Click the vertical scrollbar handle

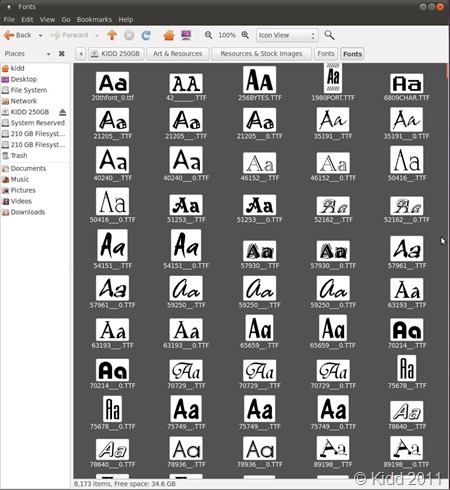tap(447, 70)
